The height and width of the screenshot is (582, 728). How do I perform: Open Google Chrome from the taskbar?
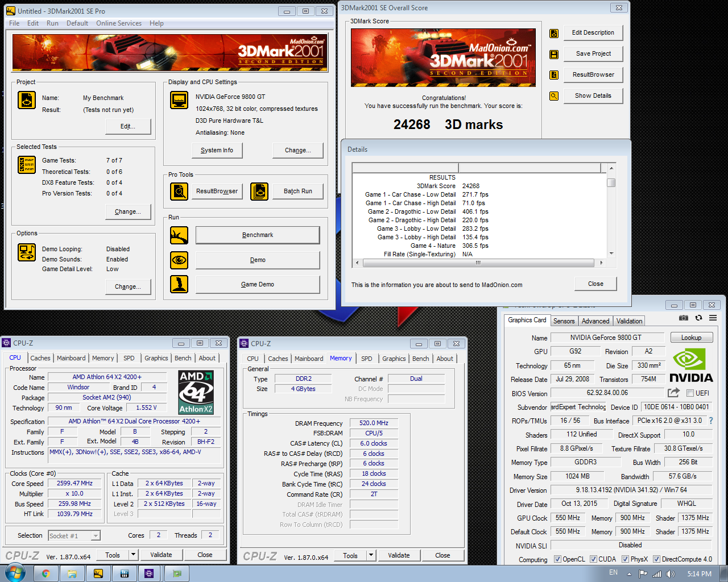(x=46, y=573)
